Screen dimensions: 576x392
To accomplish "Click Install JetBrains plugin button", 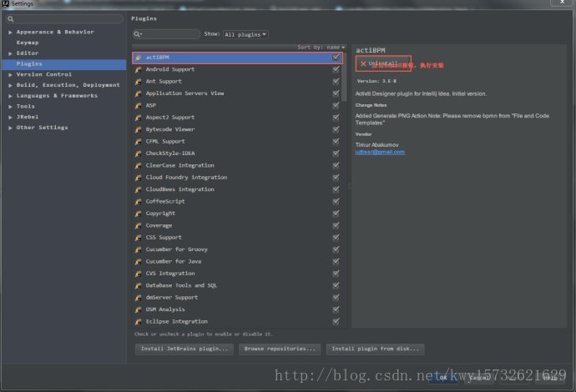I will [x=184, y=349].
